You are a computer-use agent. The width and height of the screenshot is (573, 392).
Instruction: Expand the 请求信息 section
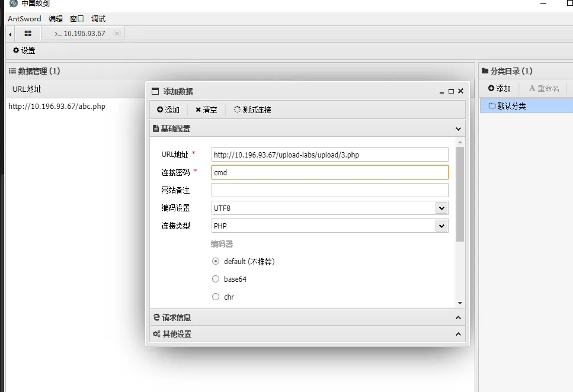coord(308,317)
